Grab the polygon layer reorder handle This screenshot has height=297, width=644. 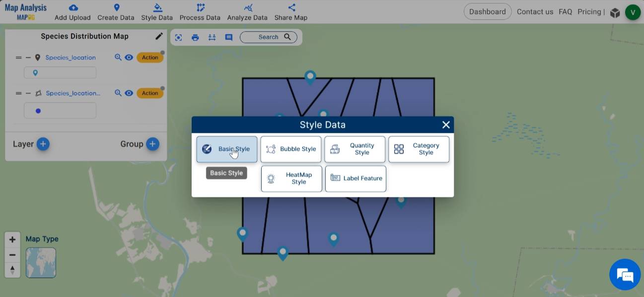(18, 93)
